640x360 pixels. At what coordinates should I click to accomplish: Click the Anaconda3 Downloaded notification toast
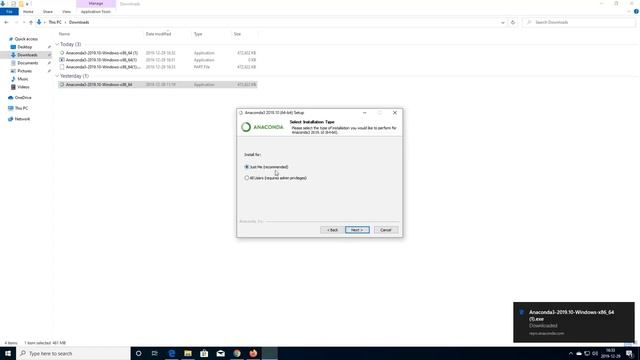(x=574, y=322)
